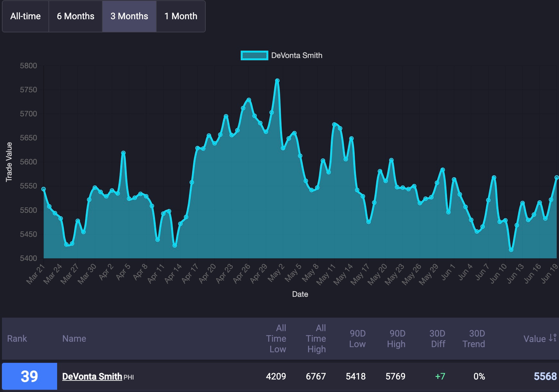Switch to the All-time range tab
559x392 pixels.
click(25, 16)
